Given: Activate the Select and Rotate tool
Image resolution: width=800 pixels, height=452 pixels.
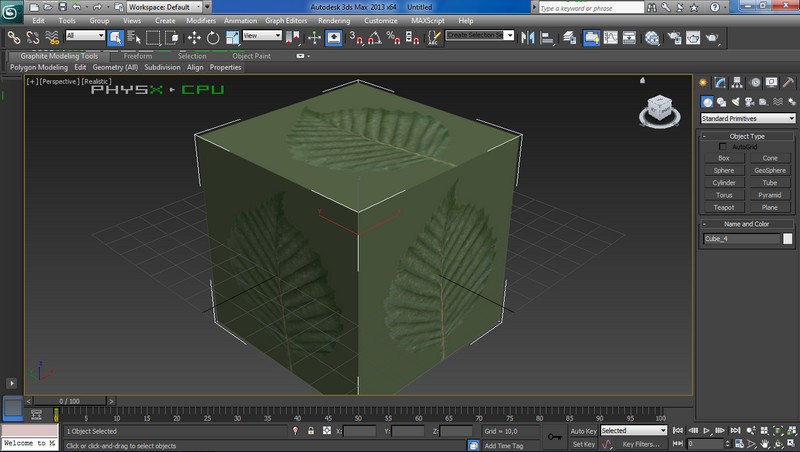Looking at the screenshot, I should pos(213,37).
